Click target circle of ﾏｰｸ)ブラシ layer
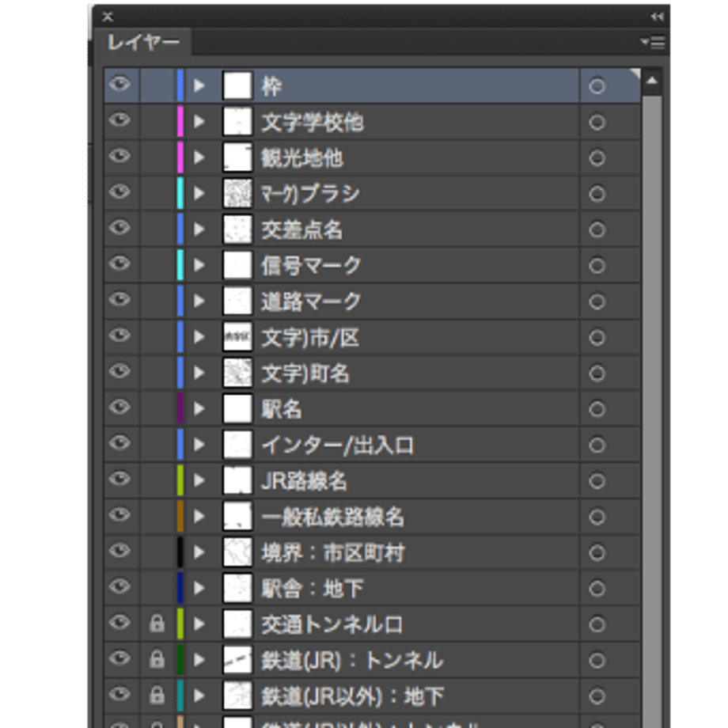Viewport: 728px width, 728px height. click(x=597, y=194)
